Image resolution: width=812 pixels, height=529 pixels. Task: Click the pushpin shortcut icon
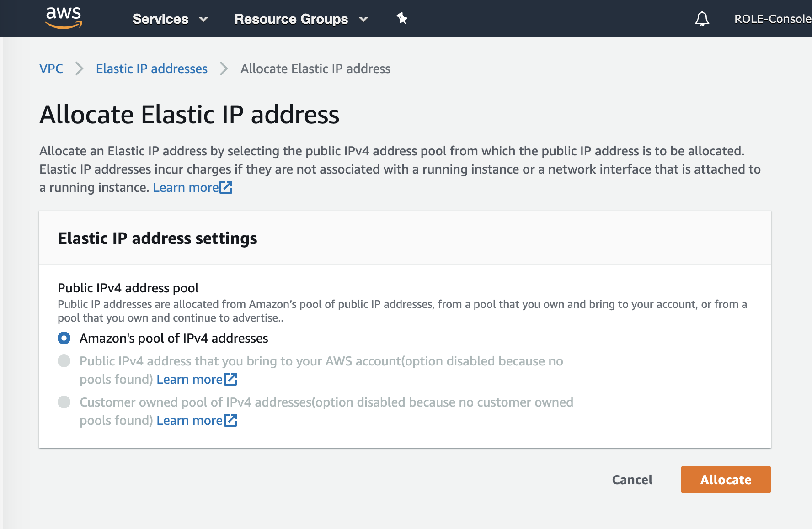click(x=402, y=19)
